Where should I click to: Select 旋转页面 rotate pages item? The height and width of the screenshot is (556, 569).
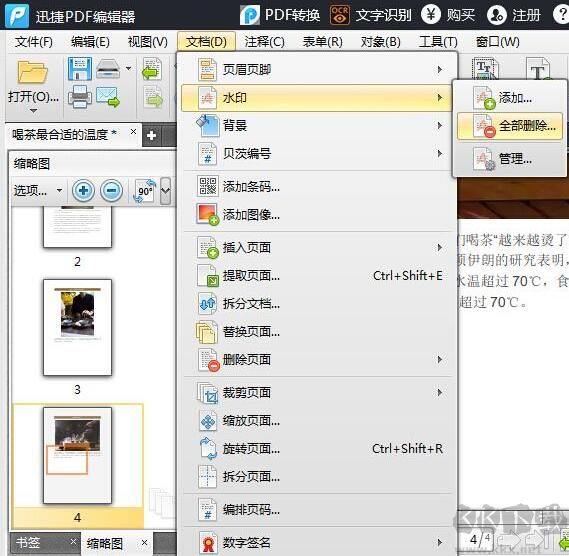pos(315,449)
